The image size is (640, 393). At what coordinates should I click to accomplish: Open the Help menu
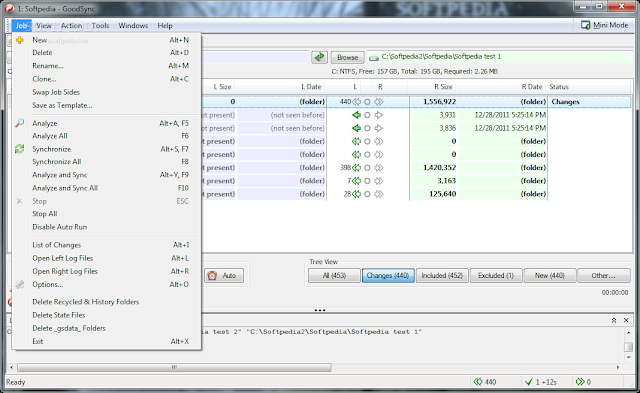165,26
